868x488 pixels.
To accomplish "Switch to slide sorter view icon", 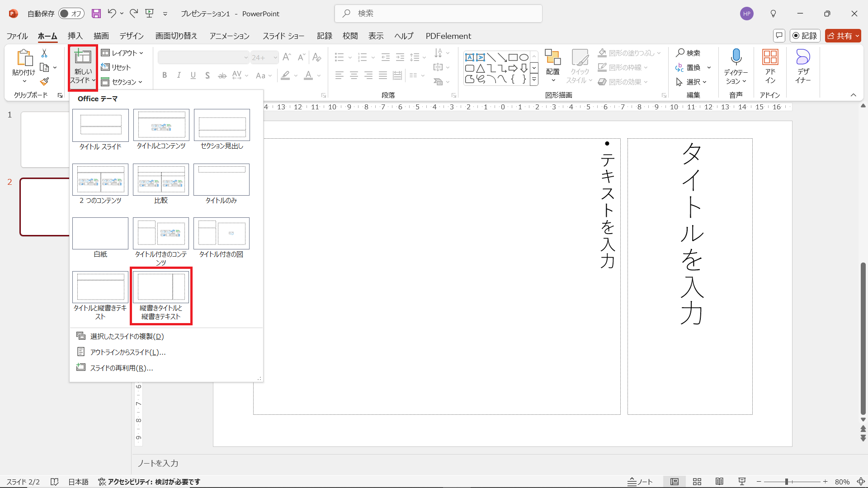I will (697, 482).
